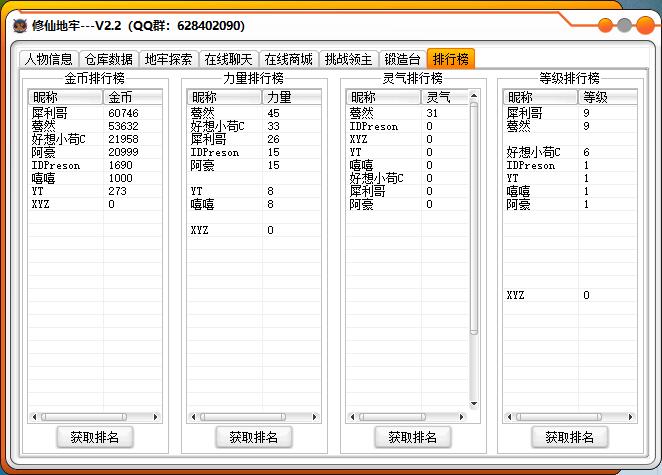Click 昵称 header in 等级排行榜
This screenshot has width=662, height=475.
(540, 97)
